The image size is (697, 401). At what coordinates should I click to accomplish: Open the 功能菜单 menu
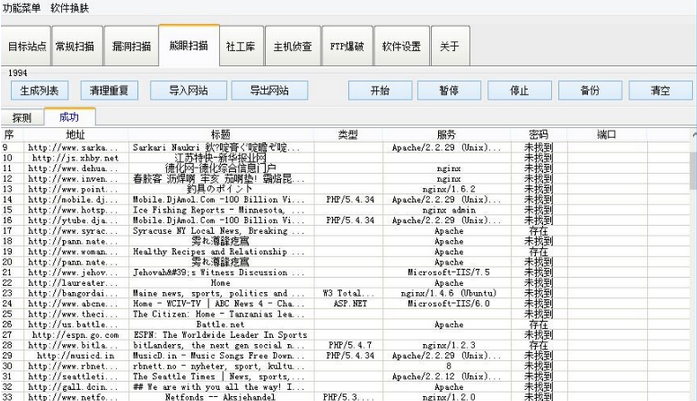pos(22,8)
